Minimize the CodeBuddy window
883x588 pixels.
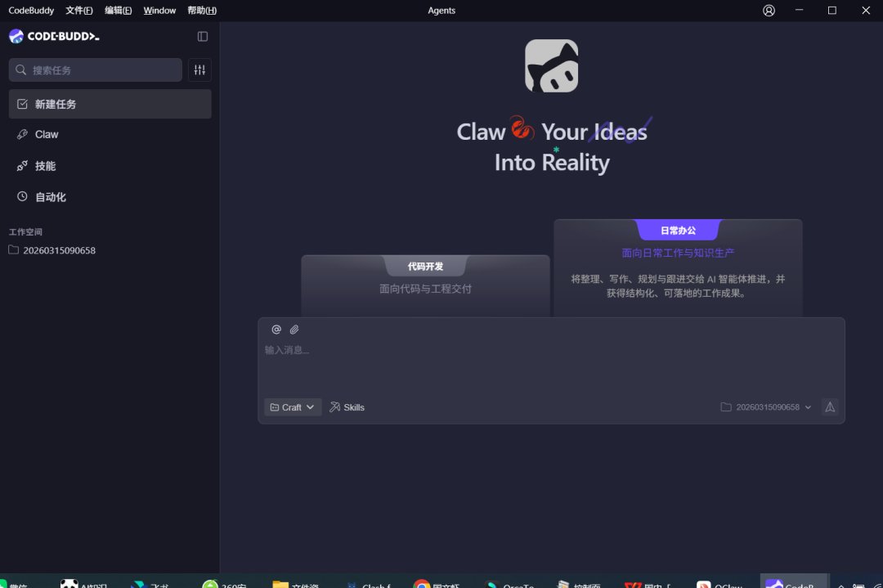799,10
